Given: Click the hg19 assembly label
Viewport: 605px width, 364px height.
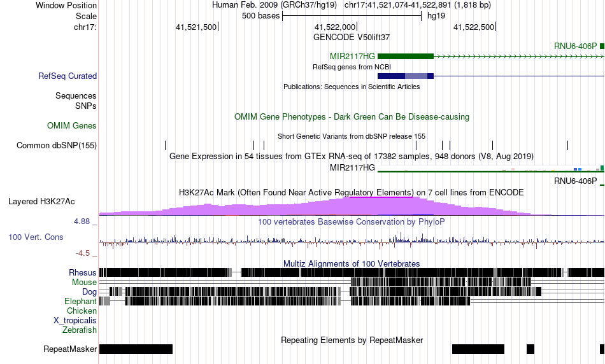Looking at the screenshot, I should [436, 16].
